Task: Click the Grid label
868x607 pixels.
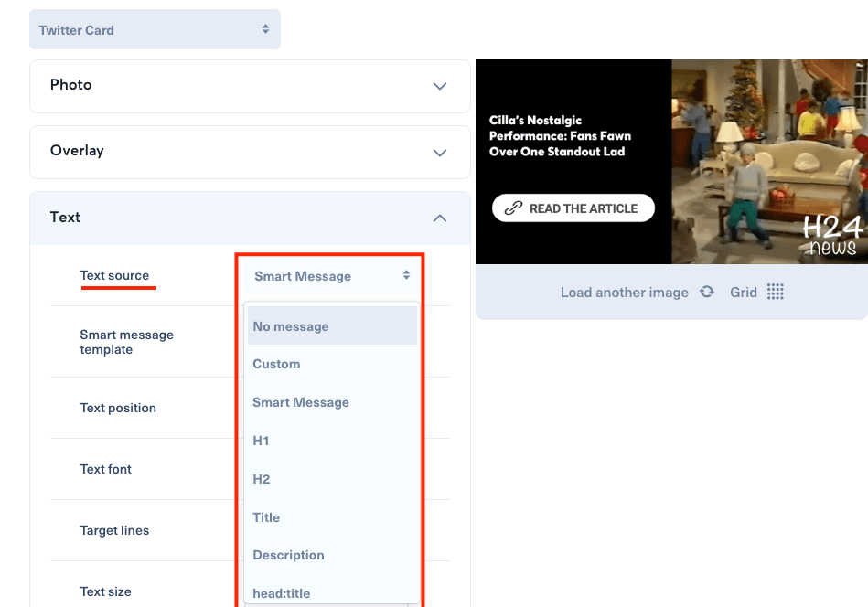Action: point(744,293)
